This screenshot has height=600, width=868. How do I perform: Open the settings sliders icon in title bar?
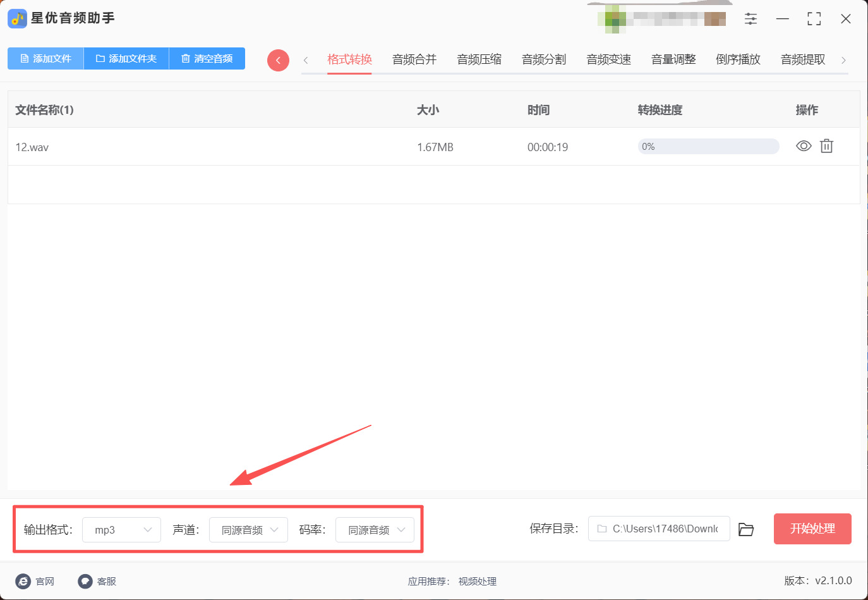tap(750, 19)
